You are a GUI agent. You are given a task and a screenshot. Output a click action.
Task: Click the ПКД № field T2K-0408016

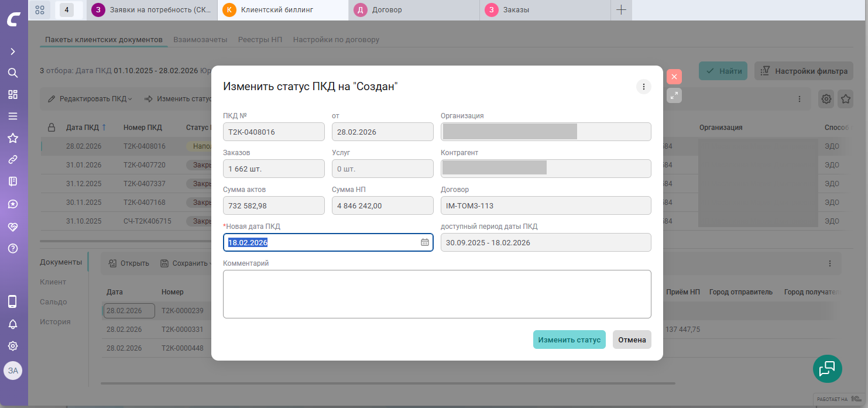[274, 132]
